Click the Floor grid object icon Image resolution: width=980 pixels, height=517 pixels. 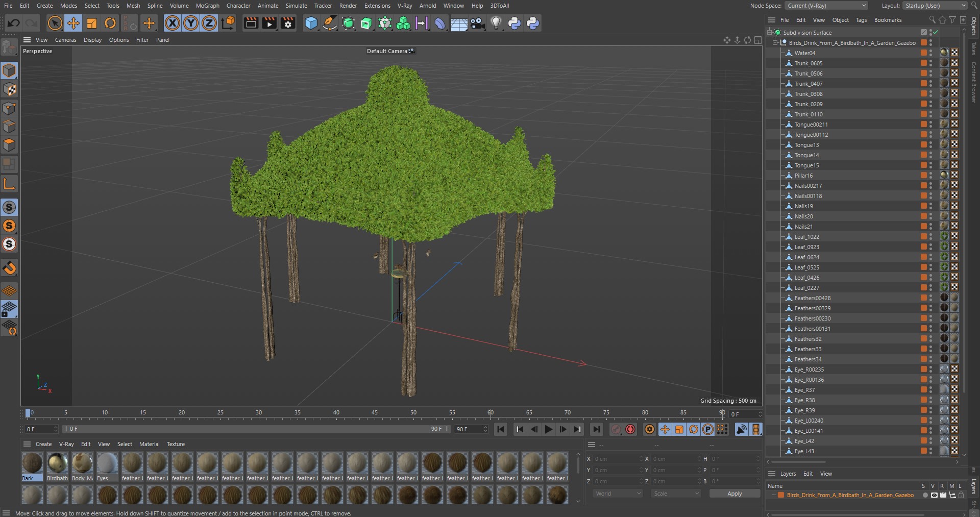click(x=459, y=23)
